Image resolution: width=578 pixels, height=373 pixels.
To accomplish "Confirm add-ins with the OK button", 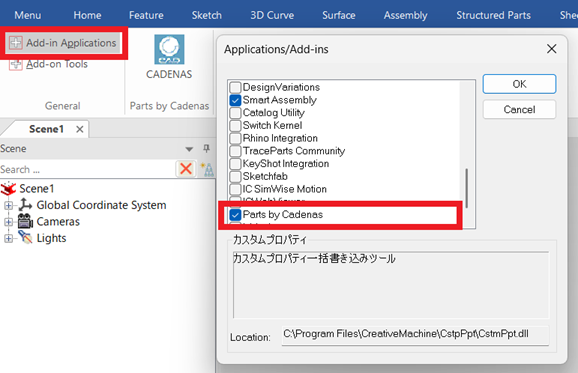I will tap(519, 84).
